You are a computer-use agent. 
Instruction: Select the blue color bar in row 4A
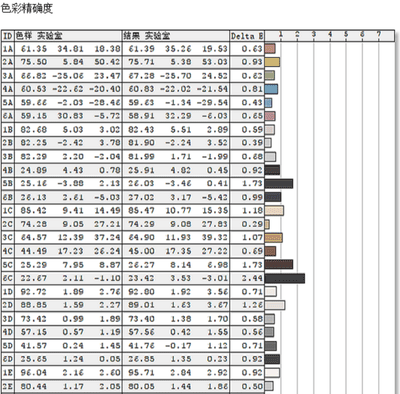point(271,89)
